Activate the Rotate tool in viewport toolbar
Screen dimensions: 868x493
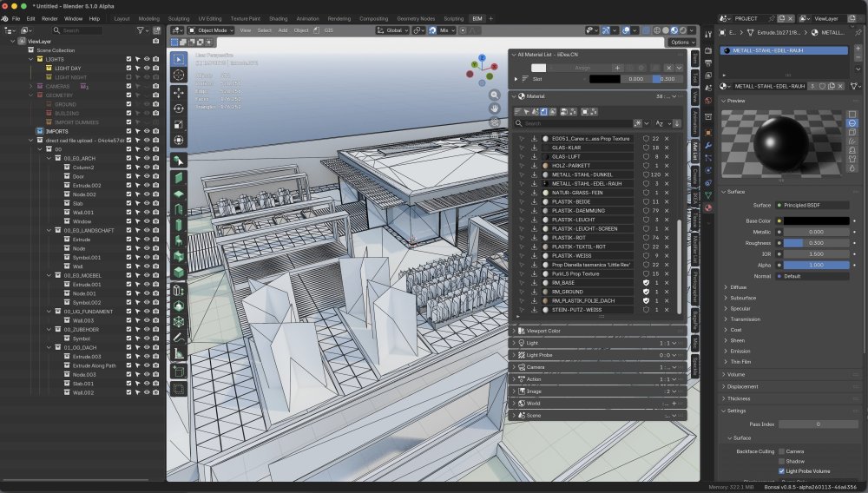[x=178, y=108]
